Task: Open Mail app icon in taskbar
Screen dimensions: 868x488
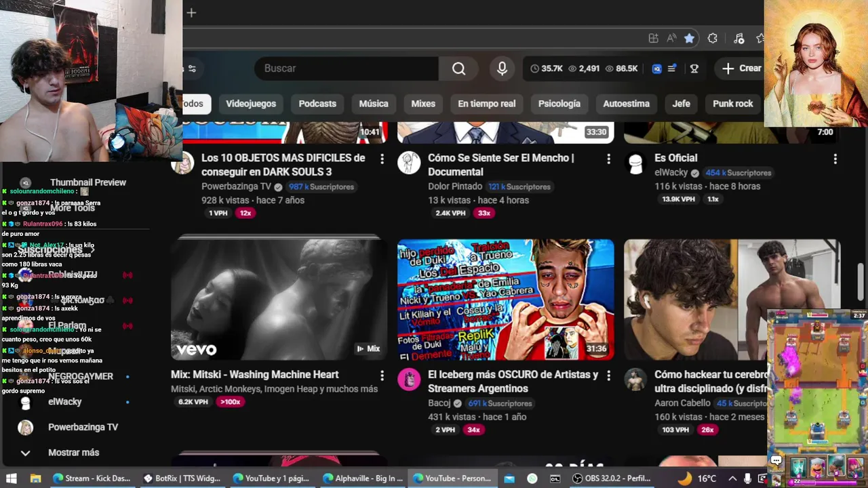Action: click(x=509, y=479)
